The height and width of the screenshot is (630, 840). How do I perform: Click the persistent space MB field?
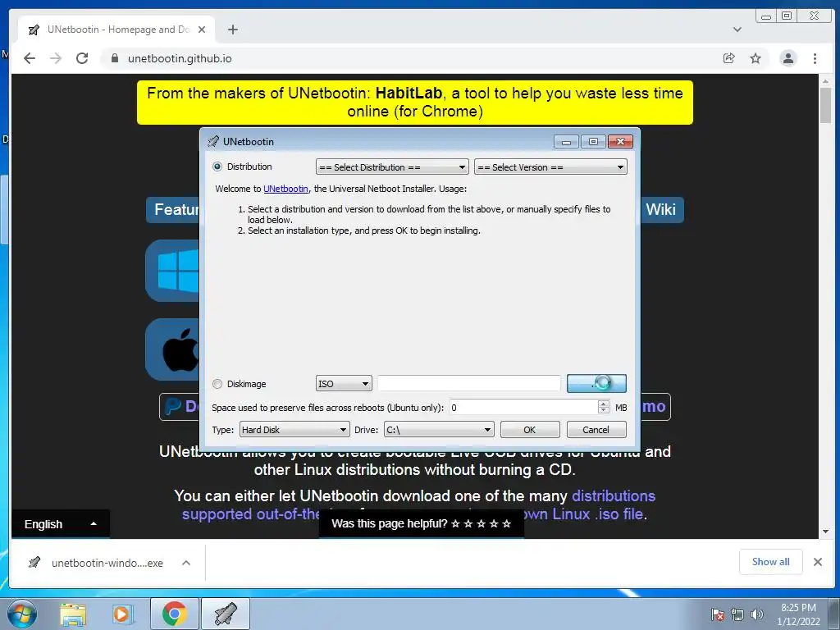point(523,408)
